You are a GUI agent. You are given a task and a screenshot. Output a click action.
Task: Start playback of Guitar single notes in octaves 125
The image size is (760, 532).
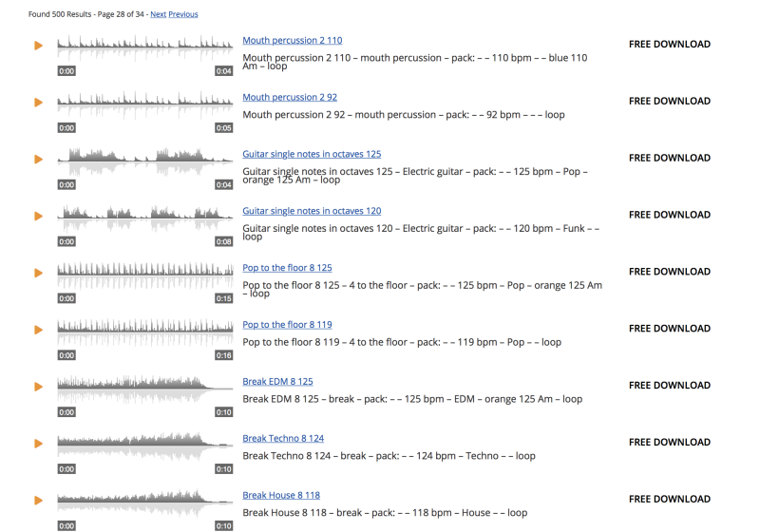click(x=38, y=159)
